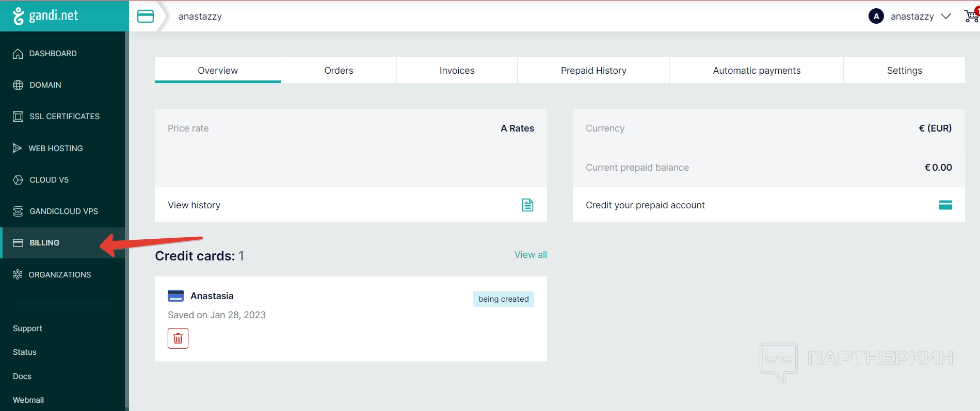Click the Credit cards: 1 heading
Viewport: 980px width, 411px height.
(199, 256)
